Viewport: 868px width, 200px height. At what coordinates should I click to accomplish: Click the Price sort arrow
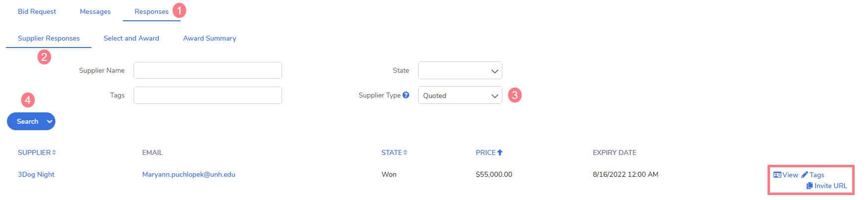coord(500,152)
